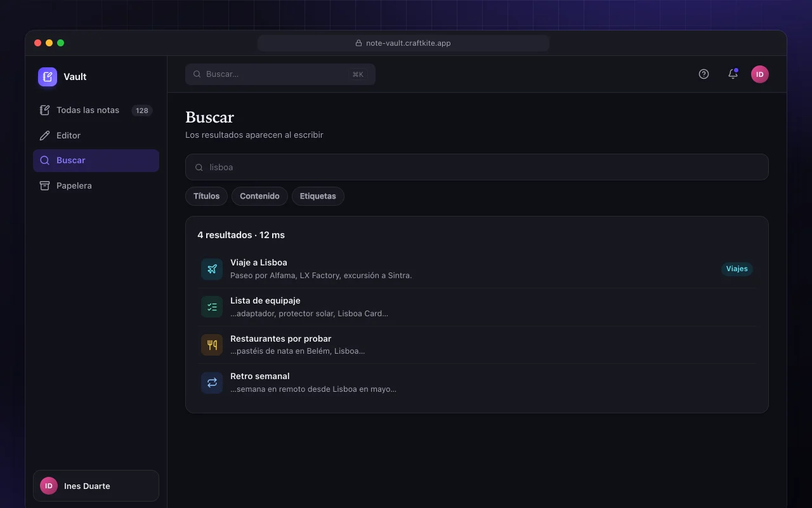Viewport: 812px width, 508px height.
Task: Click cutlery icon for Restaurantes por probar
Action: 212,345
